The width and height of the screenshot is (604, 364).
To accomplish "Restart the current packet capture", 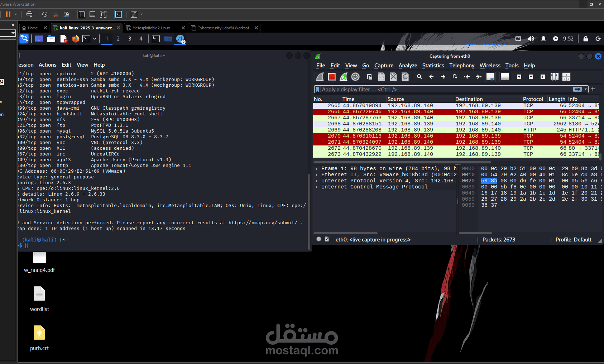I will point(344,77).
